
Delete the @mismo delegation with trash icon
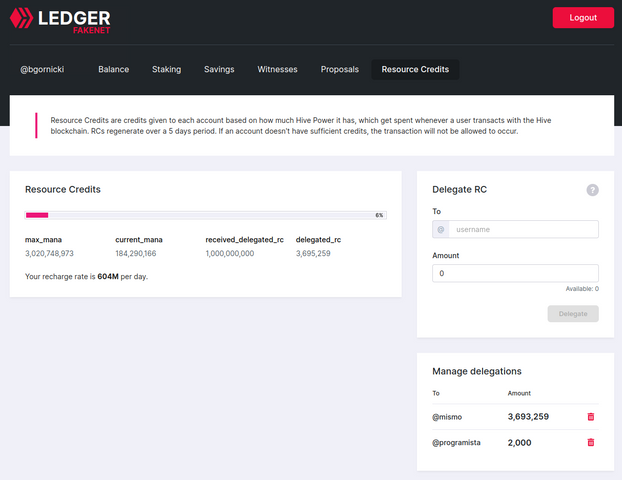tap(590, 416)
